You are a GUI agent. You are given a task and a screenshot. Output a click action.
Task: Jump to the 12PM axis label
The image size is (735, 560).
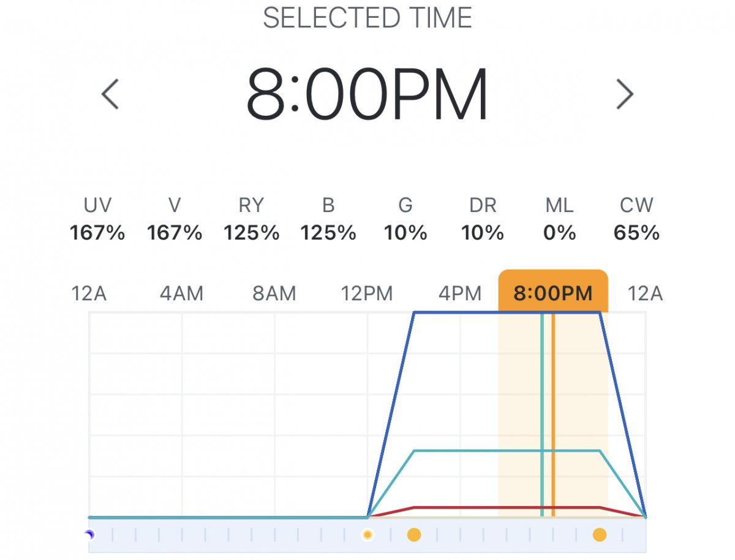[367, 293]
